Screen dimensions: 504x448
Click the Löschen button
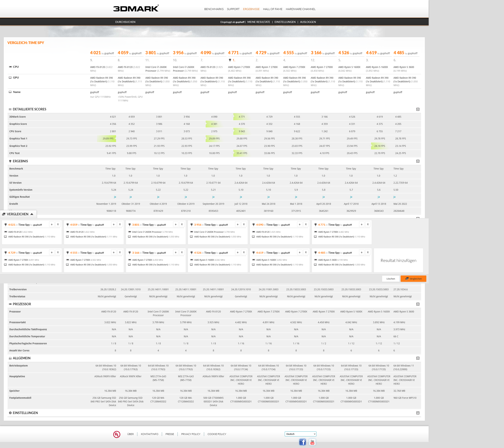pyautogui.click(x=391, y=279)
